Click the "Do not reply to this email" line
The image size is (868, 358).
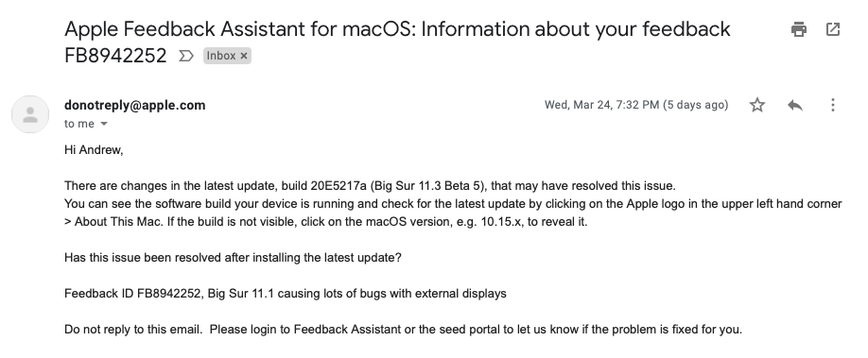(403, 330)
